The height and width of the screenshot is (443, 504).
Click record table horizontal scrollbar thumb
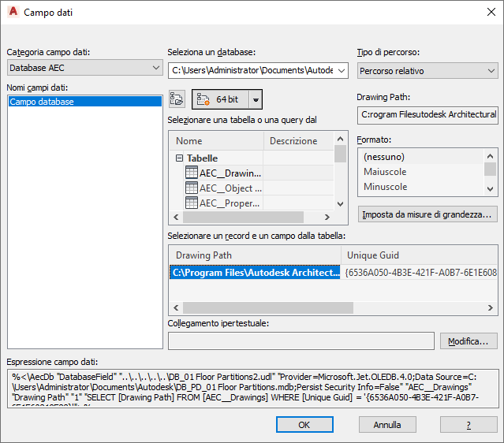pyautogui.click(x=268, y=307)
